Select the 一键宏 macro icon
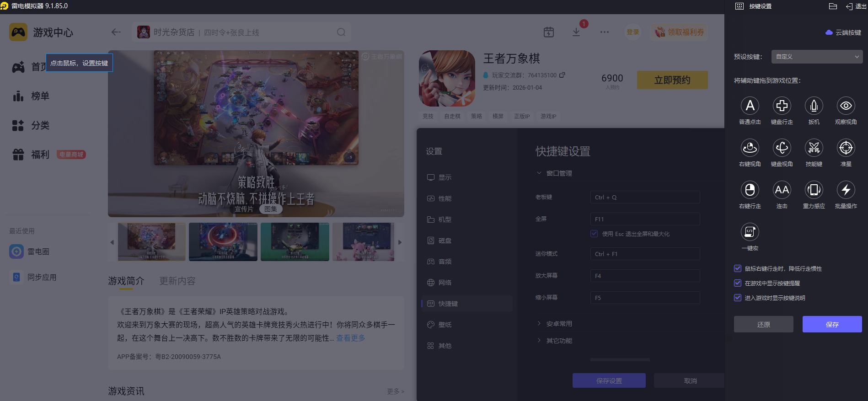 [x=750, y=232]
